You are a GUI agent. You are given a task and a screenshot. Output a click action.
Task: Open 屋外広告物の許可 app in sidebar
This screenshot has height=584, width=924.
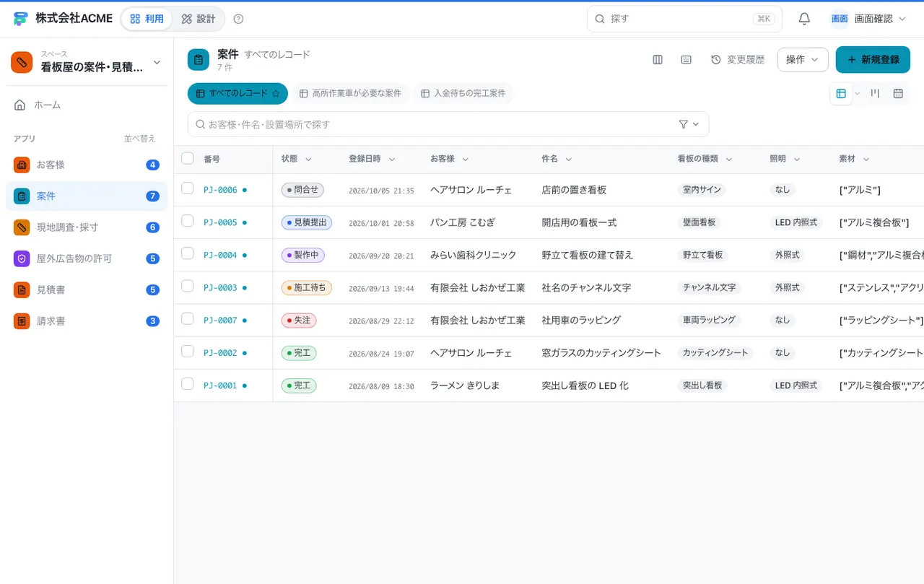click(x=87, y=258)
